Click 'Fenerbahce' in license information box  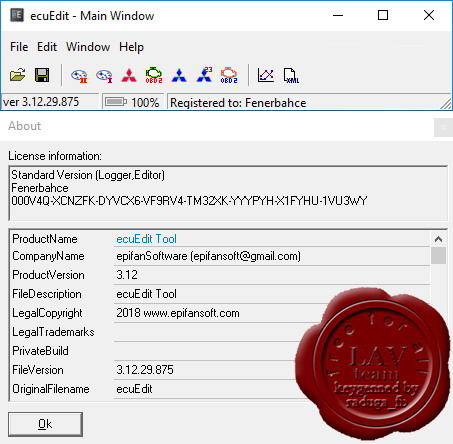point(40,188)
